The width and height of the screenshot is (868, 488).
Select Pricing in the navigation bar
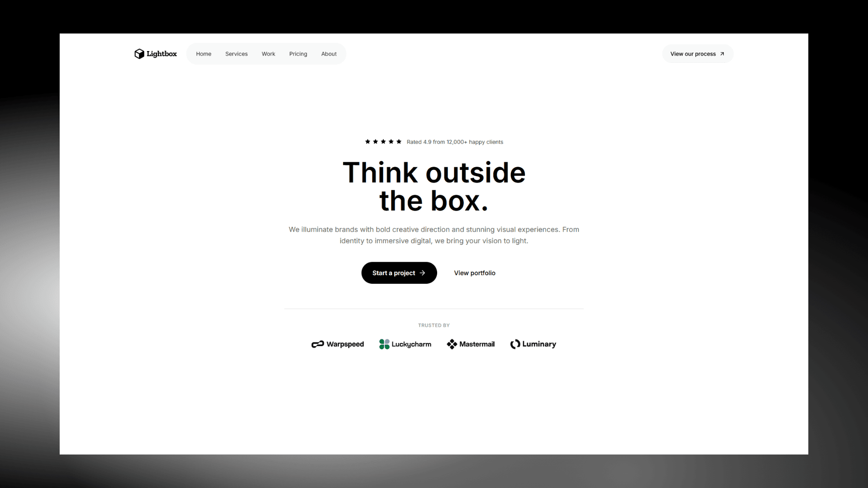coord(298,54)
